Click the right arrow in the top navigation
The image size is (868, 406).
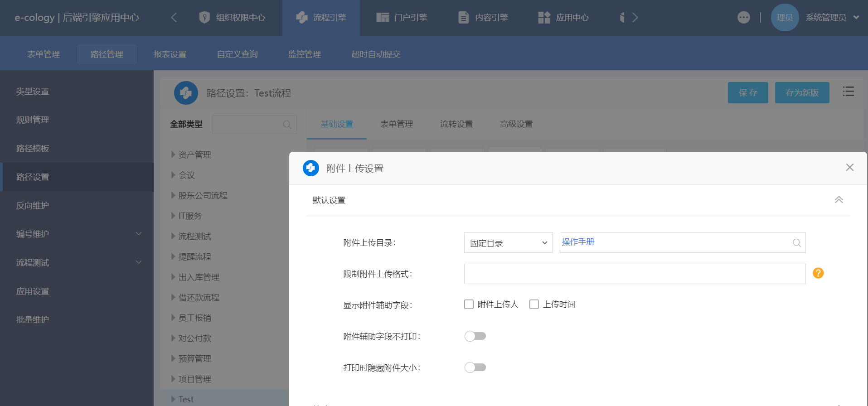click(x=635, y=18)
